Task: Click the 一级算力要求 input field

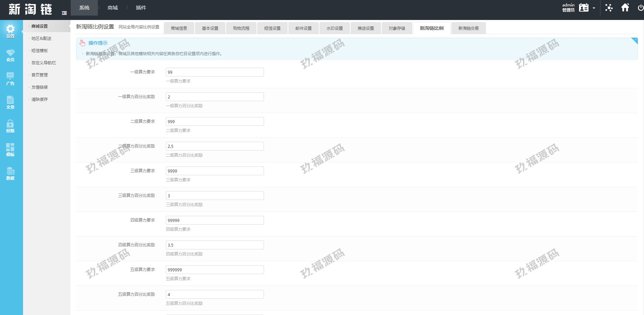Action: [215, 72]
